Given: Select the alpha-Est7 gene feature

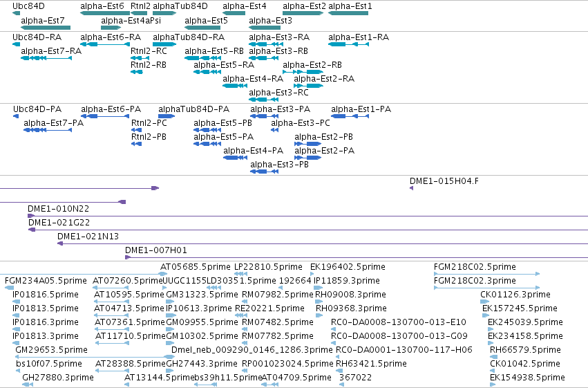Looking at the screenshot, I should pyautogui.click(x=46, y=28).
